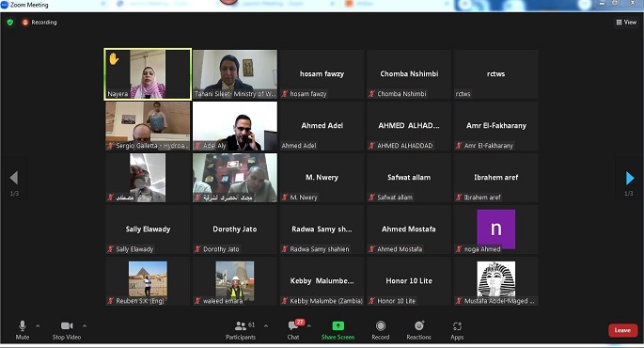This screenshot has width=644, height=348.
Task: Select the Chomba Nshimbi participant tile
Action: (409, 74)
